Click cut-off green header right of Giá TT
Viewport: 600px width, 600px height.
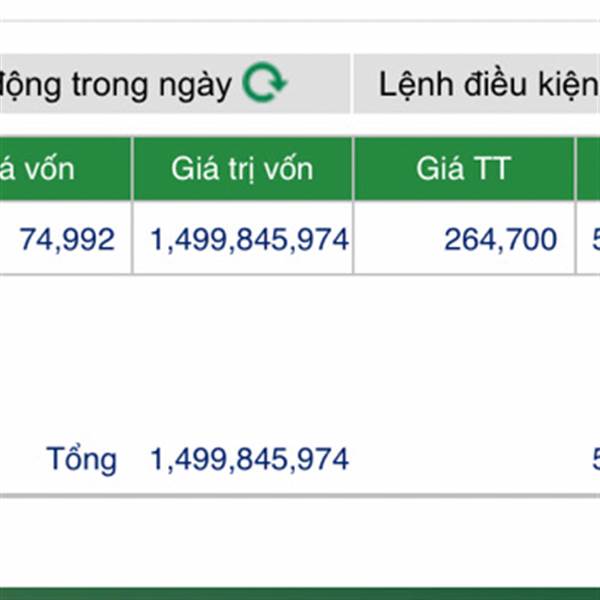click(x=589, y=168)
